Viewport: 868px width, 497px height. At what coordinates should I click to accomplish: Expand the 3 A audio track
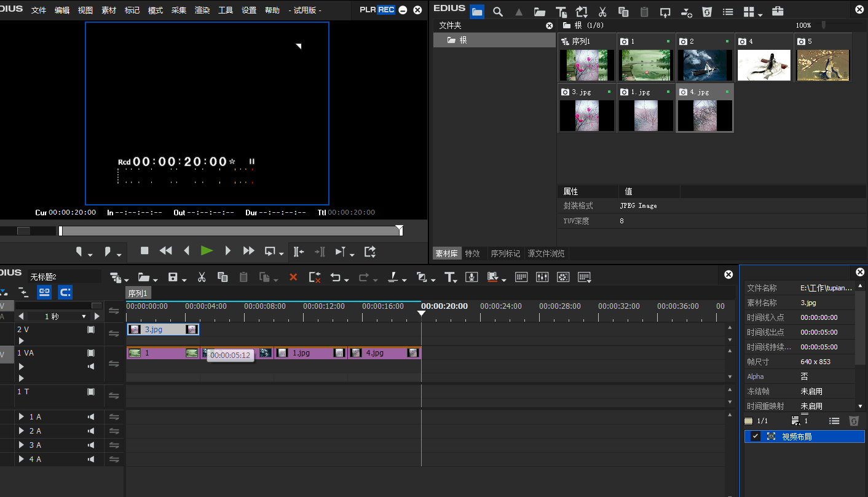coord(22,445)
